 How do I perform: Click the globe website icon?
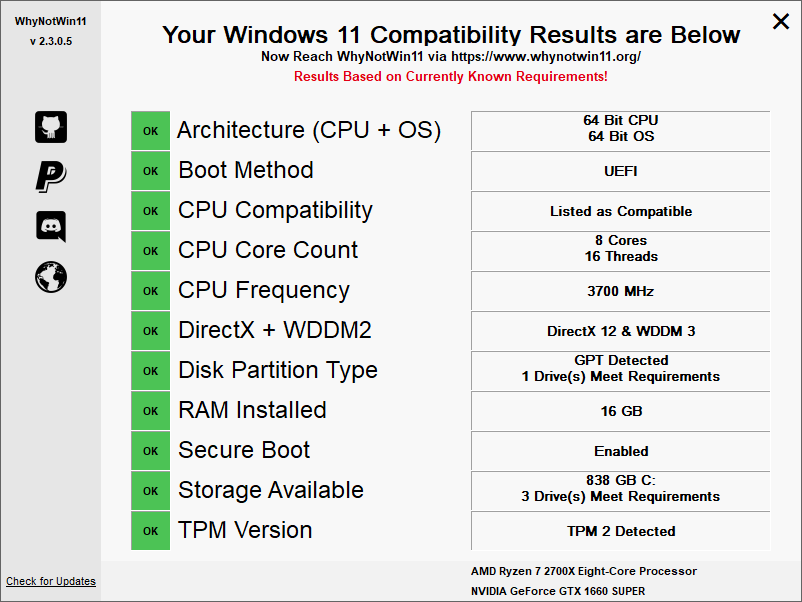coord(51,276)
